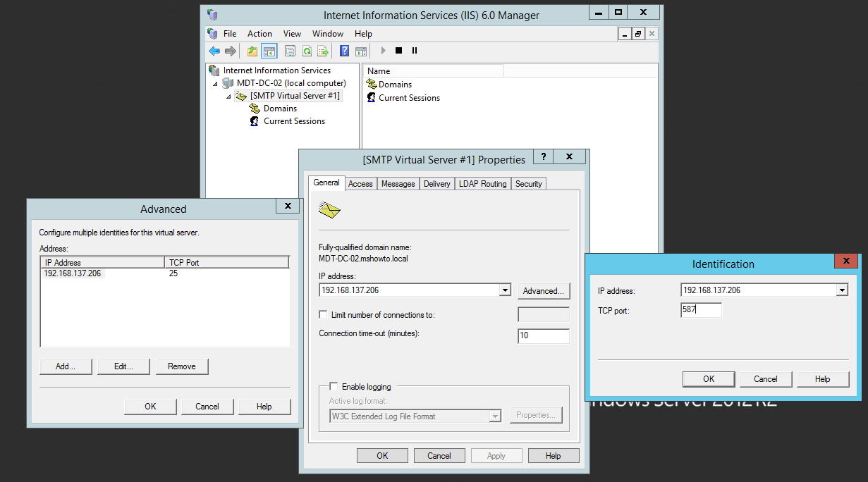Restore the inner MMC child window button
The image size is (868, 482).
(637, 33)
